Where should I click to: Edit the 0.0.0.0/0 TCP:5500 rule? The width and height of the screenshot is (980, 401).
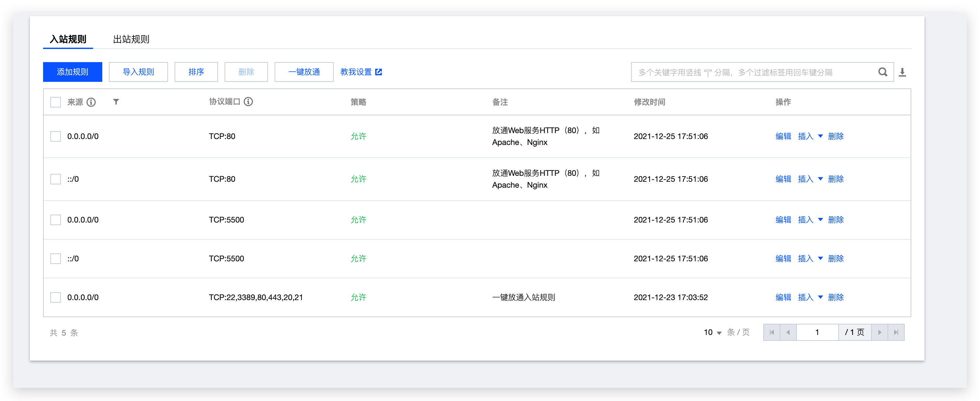pos(783,220)
